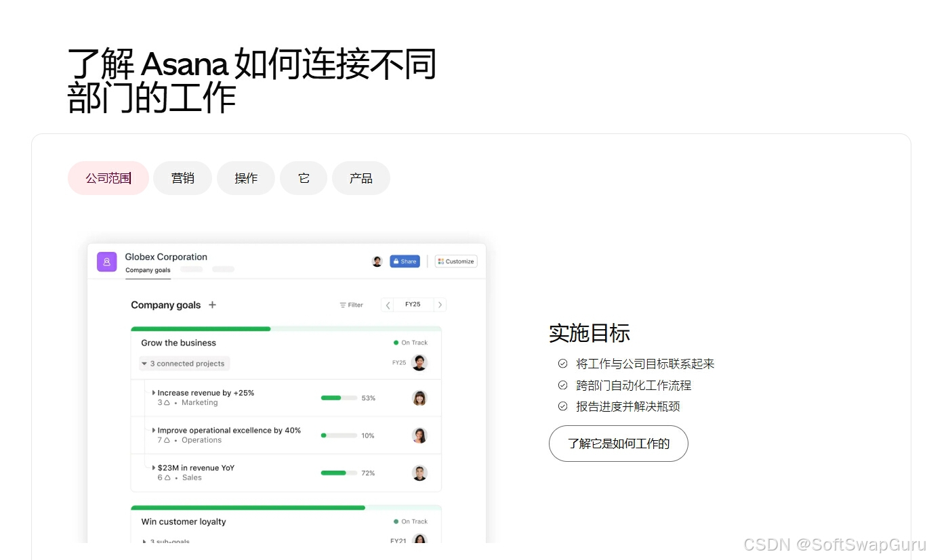Click On Track status of Grow the business

[x=411, y=343]
